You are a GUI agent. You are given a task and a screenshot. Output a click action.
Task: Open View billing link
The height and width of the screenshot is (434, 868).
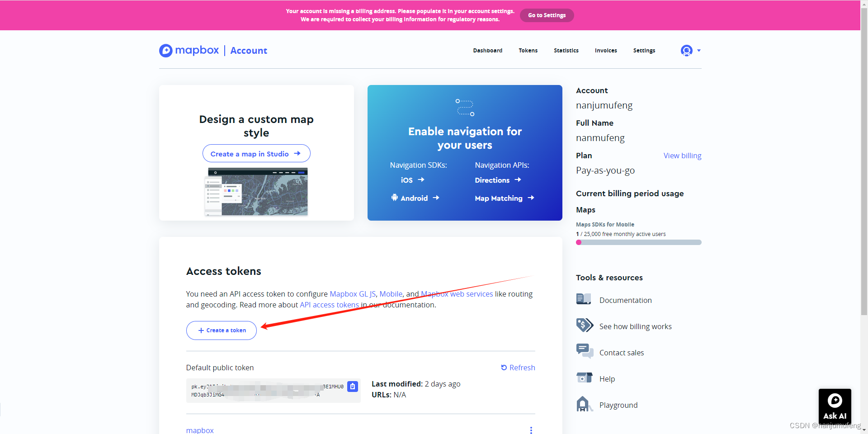[x=682, y=156]
